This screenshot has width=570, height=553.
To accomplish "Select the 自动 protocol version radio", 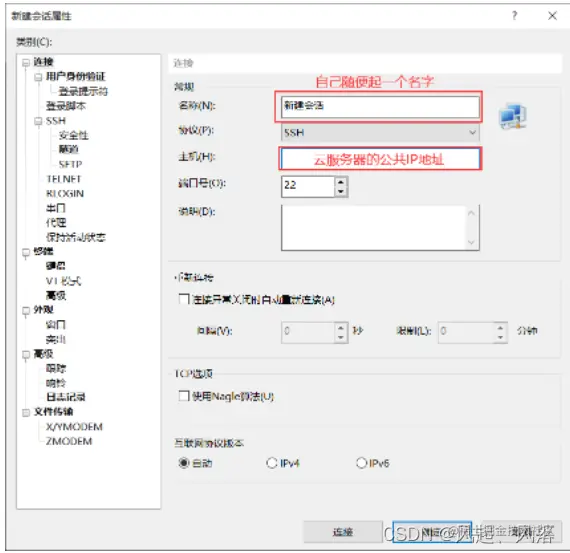I will [184, 462].
